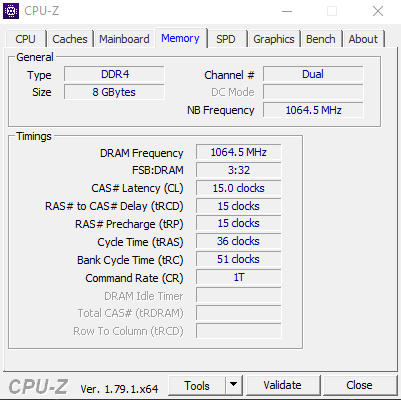Click the Command Rate 1T field

tap(239, 277)
